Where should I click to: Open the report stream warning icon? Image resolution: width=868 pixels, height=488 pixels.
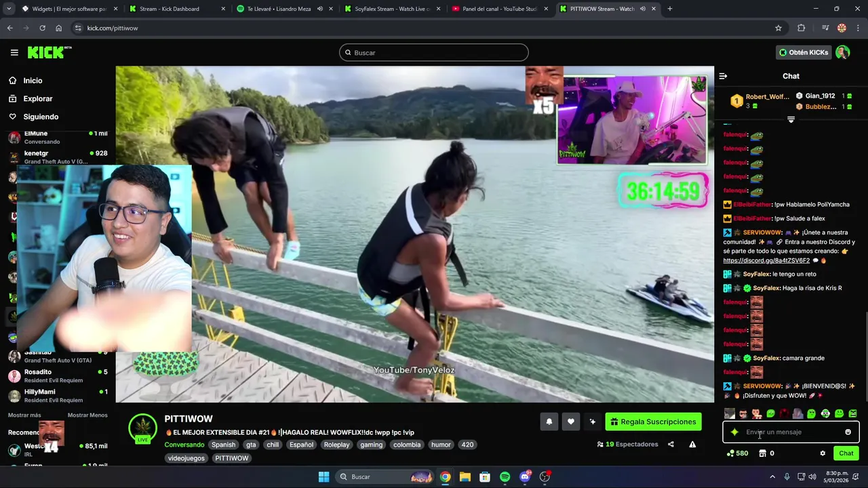692,445
